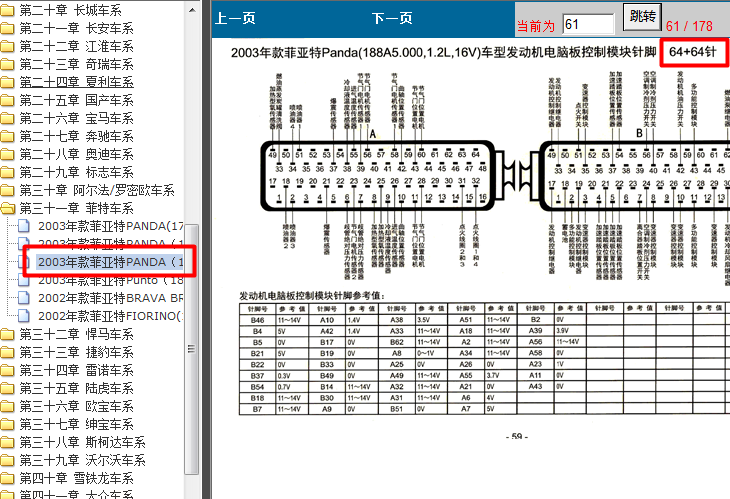
Task: Click document icon of 2003年款菲亚特Punto entry
Action: point(24,280)
